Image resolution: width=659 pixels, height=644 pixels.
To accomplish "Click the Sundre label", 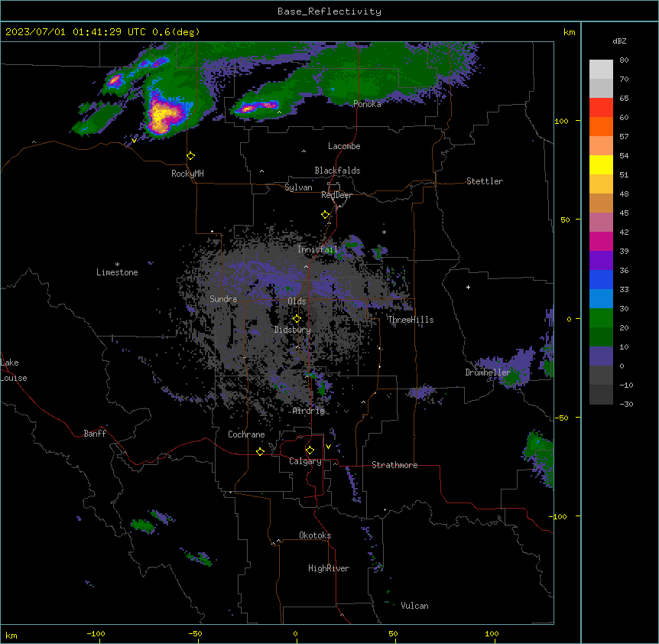I will pyautogui.click(x=223, y=299).
